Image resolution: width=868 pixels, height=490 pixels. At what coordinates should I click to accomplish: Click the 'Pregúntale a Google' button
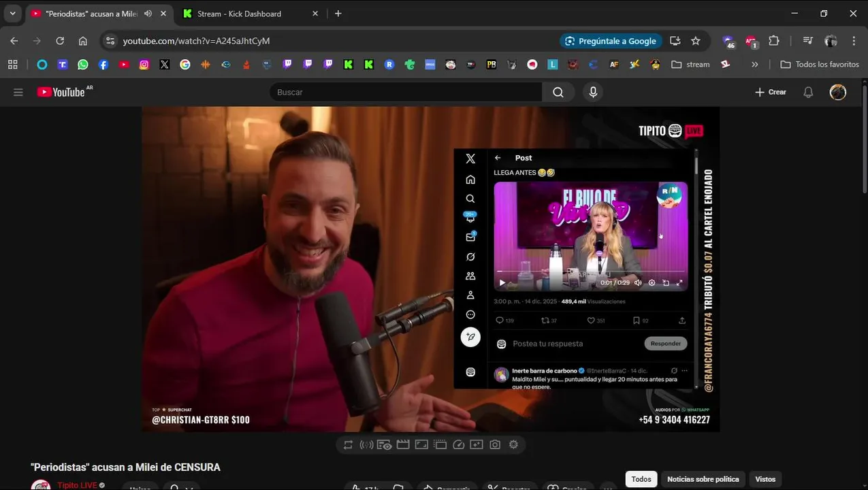(x=611, y=41)
